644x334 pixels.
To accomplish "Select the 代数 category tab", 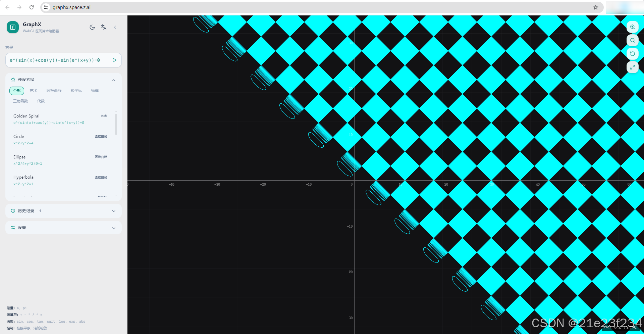I will 41,101.
